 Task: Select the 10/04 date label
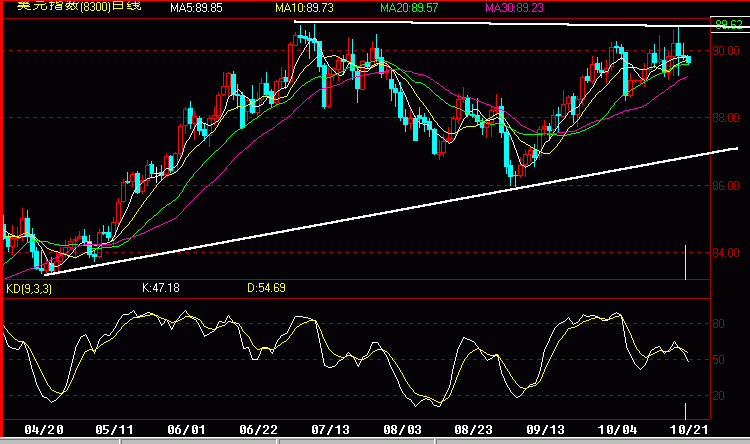(x=617, y=430)
